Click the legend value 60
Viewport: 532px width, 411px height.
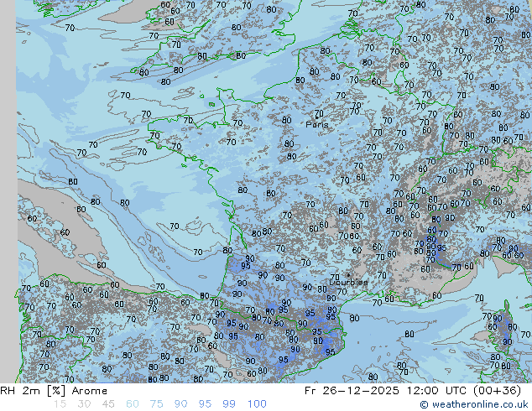click(133, 404)
